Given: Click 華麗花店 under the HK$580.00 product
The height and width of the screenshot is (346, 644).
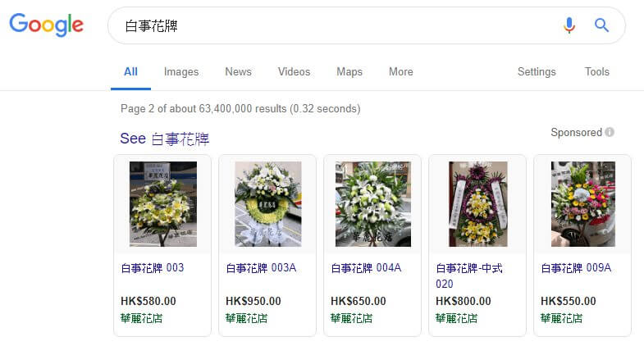Looking at the screenshot, I should (x=142, y=318).
